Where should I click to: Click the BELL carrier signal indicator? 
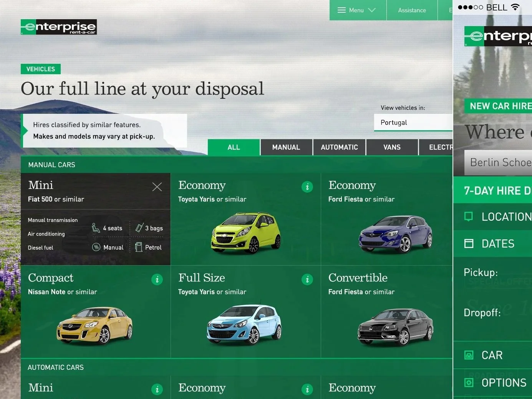[x=482, y=7]
